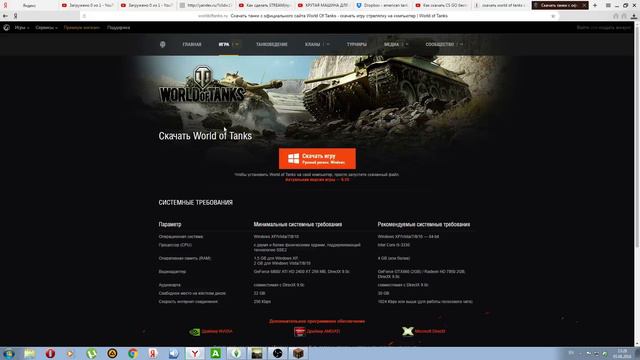This screenshot has height=360, width=640.
Task: Close the active Скачать танки tab
Action: 584,5
